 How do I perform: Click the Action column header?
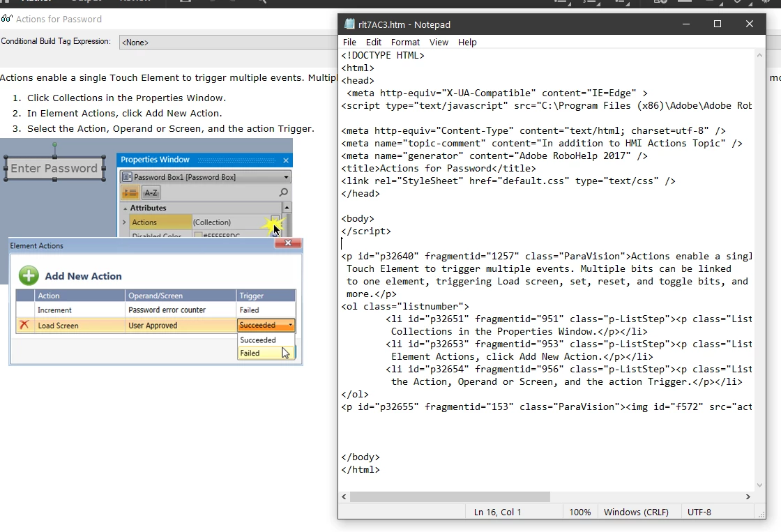pos(79,296)
